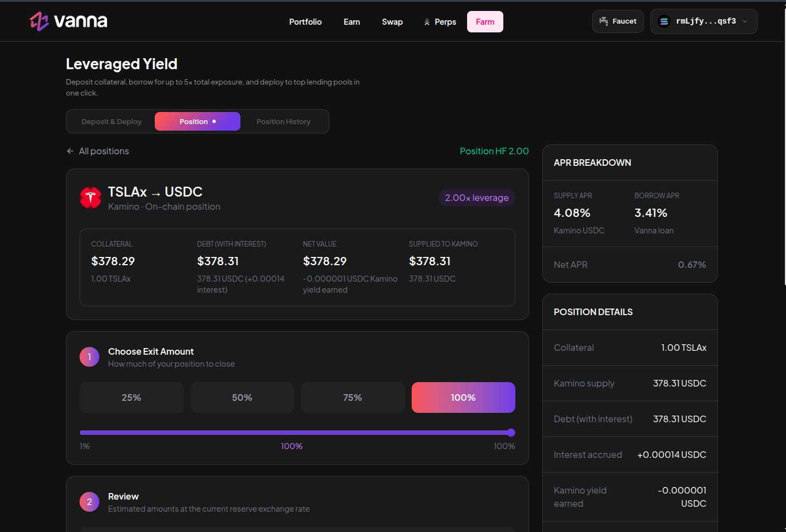786x532 pixels.
Task: Click the Collateral $378.29 value
Action: [x=113, y=261]
